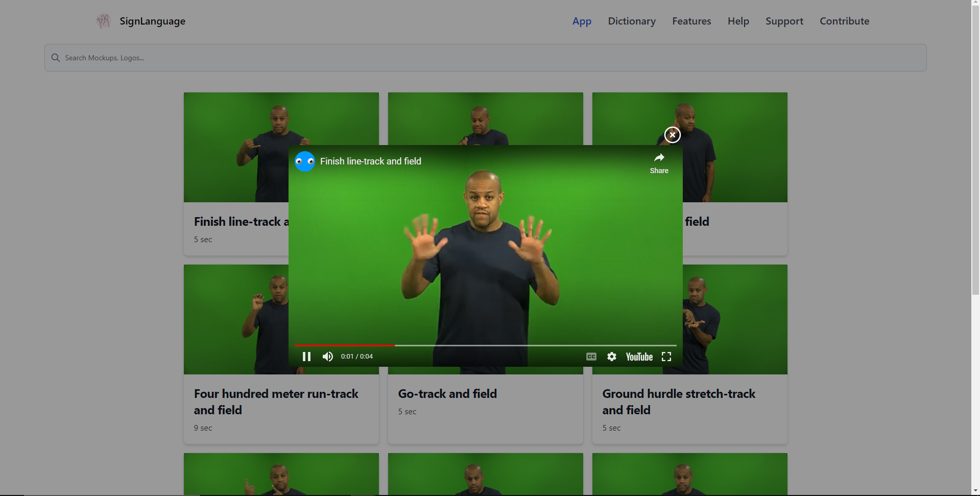Toggle closed captions CC in the player
The image size is (980, 496).
[591, 357]
